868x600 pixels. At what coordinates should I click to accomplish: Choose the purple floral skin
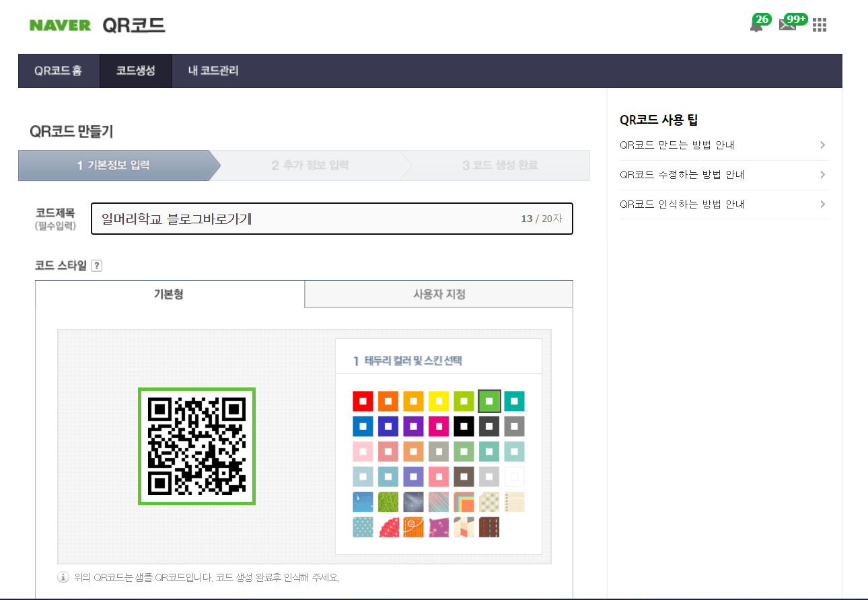pyautogui.click(x=439, y=527)
